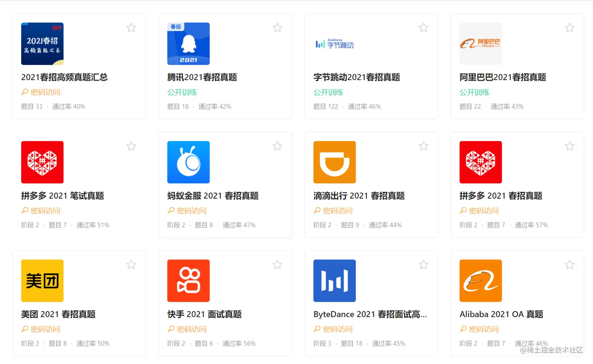Star the 美团 2021 春招真题 card
The width and height of the screenshot is (593, 364).
tap(131, 265)
